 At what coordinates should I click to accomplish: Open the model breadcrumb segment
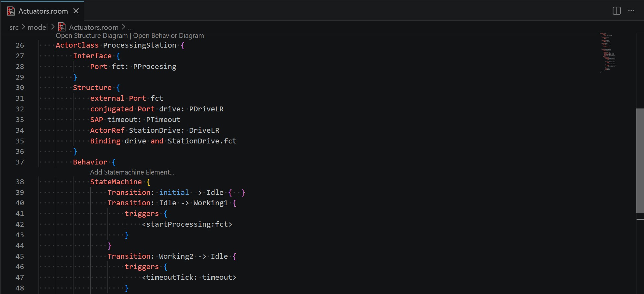pyautogui.click(x=38, y=28)
